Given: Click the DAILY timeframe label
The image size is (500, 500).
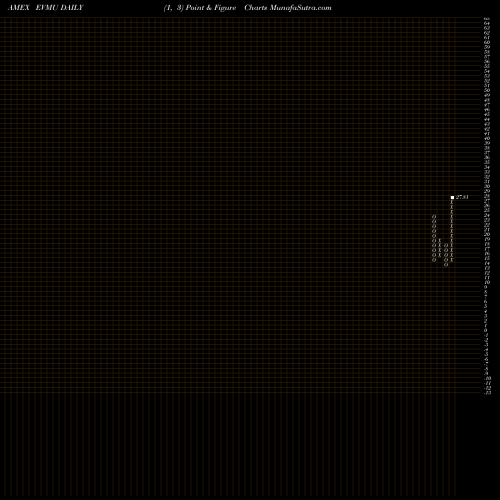Looking at the screenshot, I should [x=72, y=8].
